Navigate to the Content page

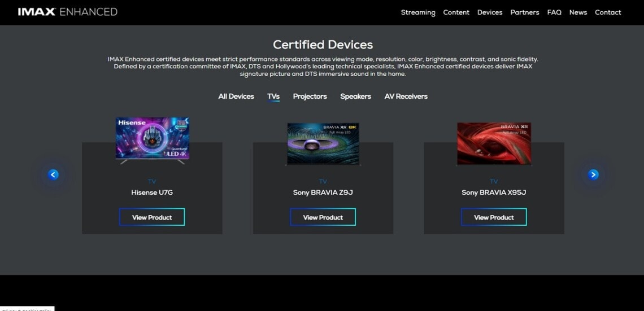[456, 12]
